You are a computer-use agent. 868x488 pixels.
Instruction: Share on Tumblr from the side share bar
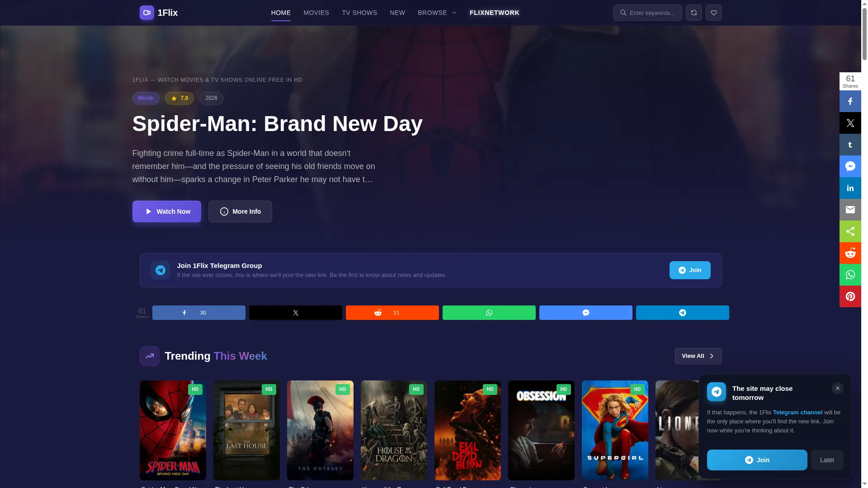click(x=850, y=145)
